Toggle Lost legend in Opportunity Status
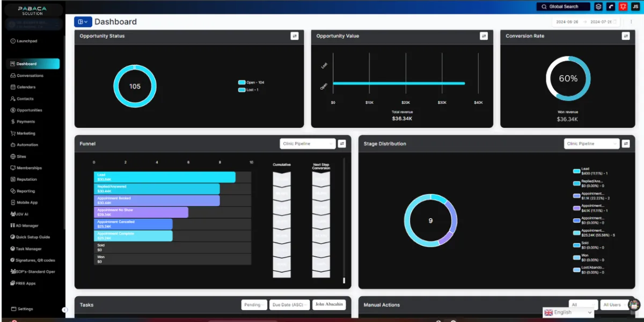This screenshot has height=322, width=644. [248, 90]
